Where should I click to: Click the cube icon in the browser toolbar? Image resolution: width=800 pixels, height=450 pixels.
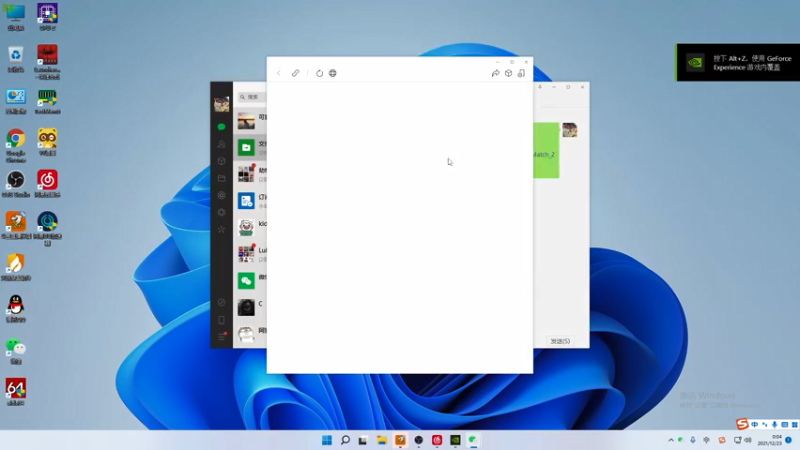tap(508, 73)
